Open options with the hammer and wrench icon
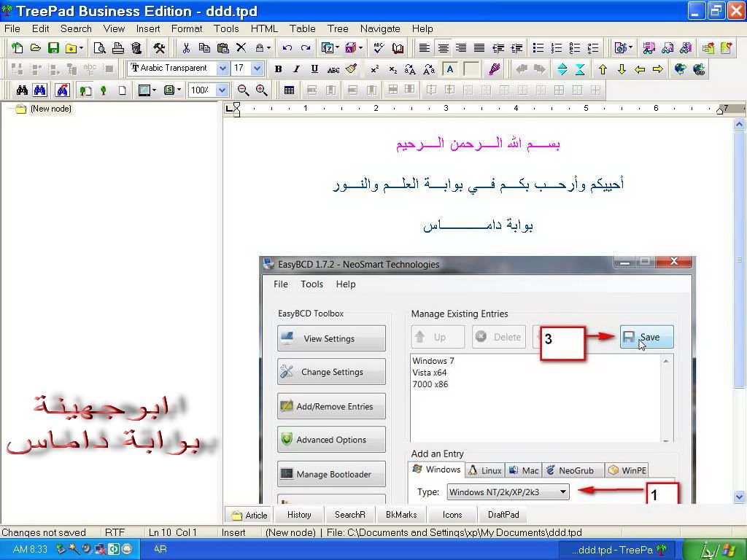This screenshot has height=560, width=747. [x=158, y=47]
